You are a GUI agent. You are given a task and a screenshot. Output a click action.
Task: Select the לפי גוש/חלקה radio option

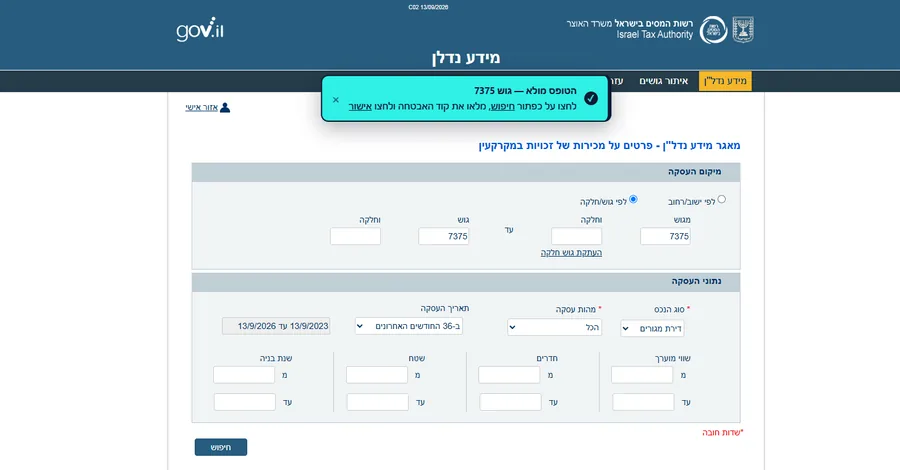coord(633,199)
